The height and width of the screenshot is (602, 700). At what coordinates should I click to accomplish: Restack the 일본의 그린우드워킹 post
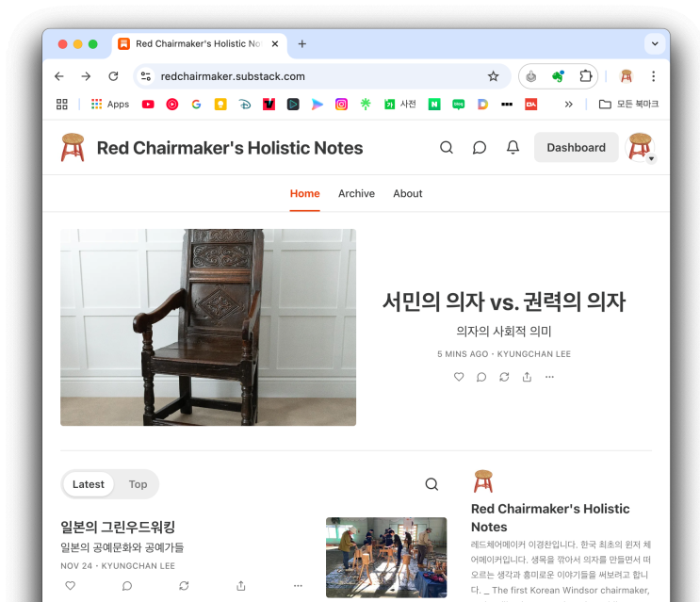tap(184, 585)
